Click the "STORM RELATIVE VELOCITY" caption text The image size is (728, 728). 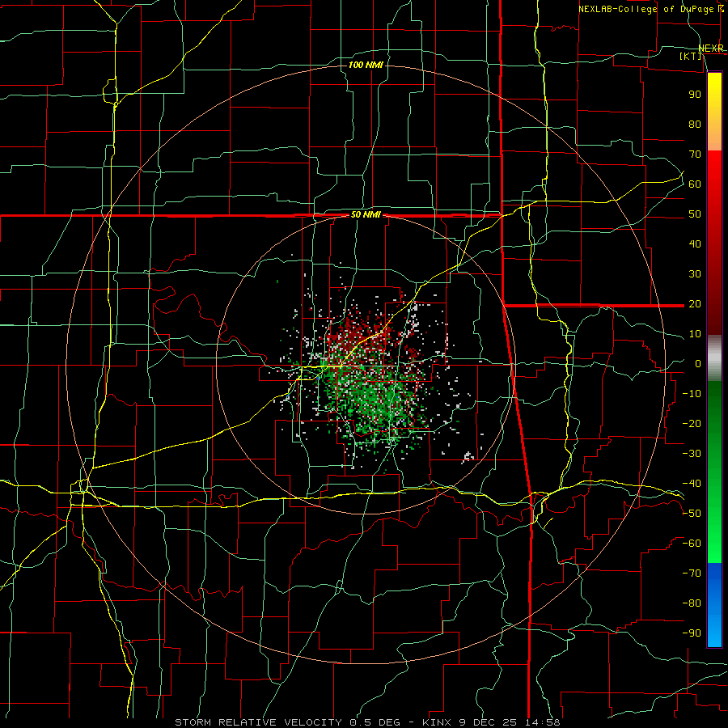click(259, 722)
